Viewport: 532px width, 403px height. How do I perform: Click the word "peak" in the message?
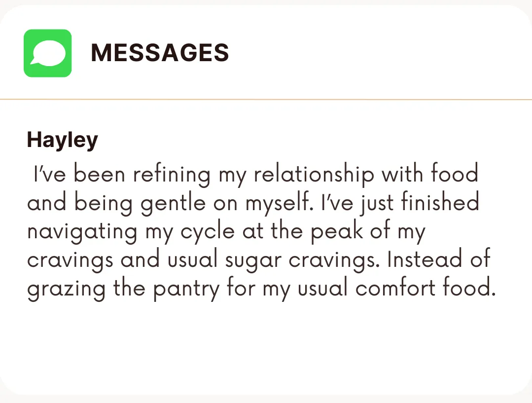tap(337, 231)
